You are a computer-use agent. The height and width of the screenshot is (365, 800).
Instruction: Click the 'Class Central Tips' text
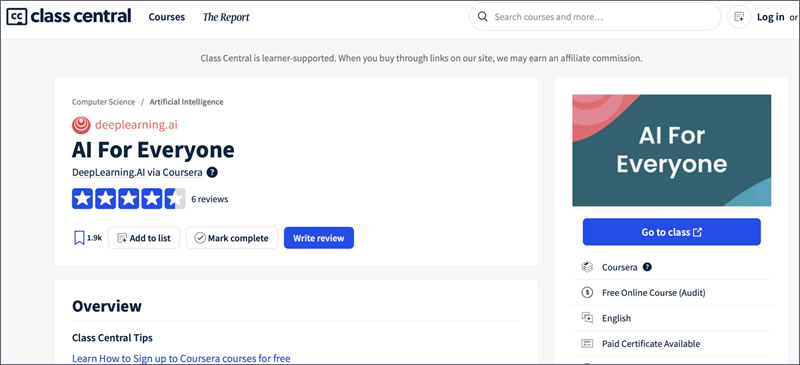point(112,337)
